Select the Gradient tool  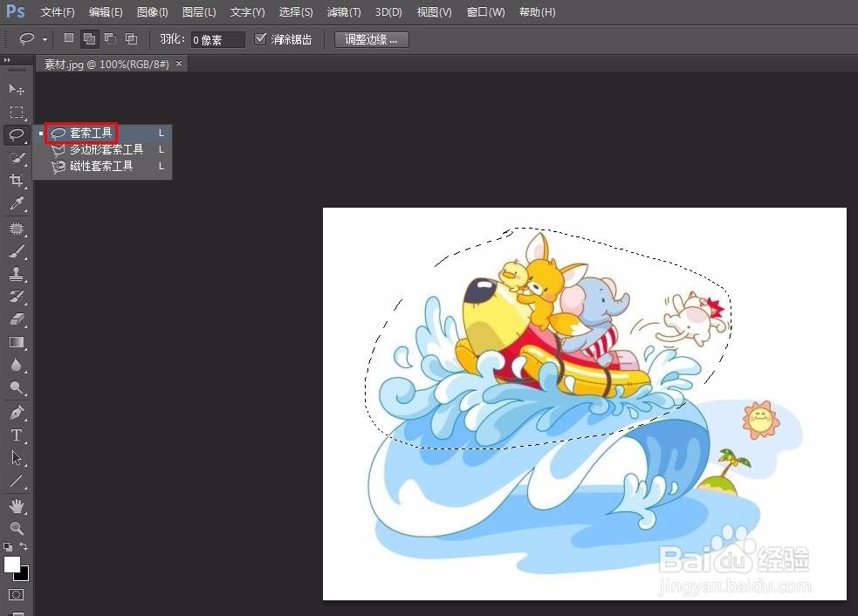pos(17,343)
